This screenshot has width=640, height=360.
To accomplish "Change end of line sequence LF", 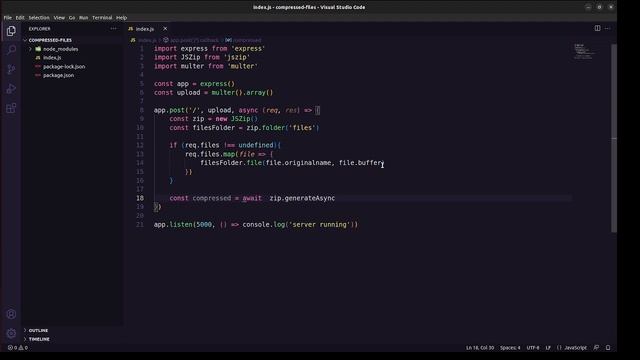I will click(548, 348).
